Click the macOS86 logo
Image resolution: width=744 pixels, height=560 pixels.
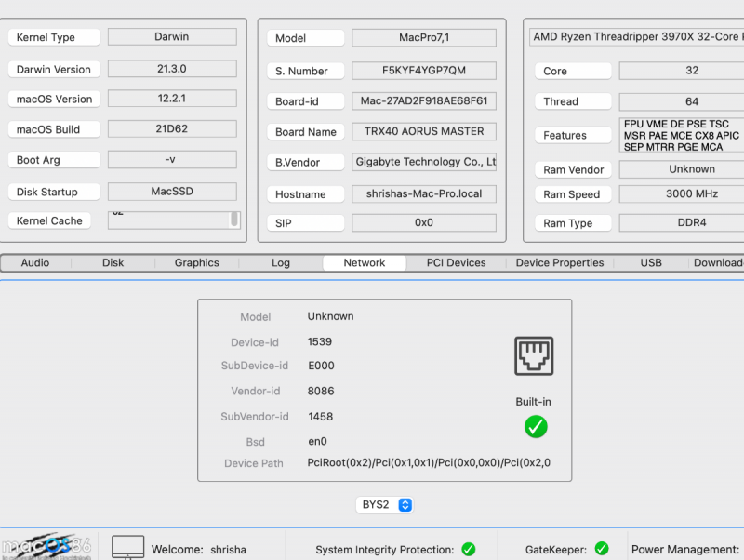click(46, 546)
